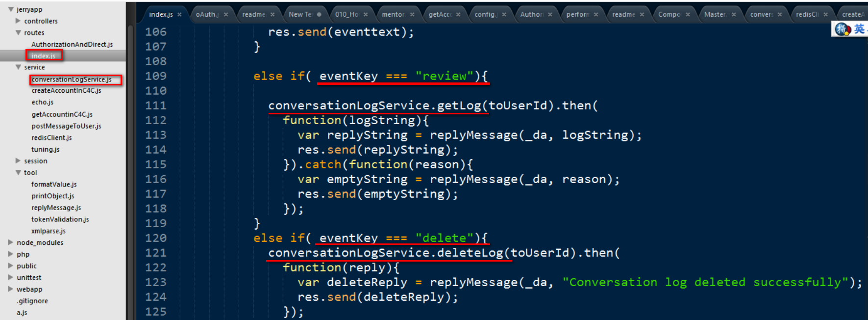Close the config.js tab
Image resolution: width=868 pixels, height=320 pixels.
[x=504, y=15]
